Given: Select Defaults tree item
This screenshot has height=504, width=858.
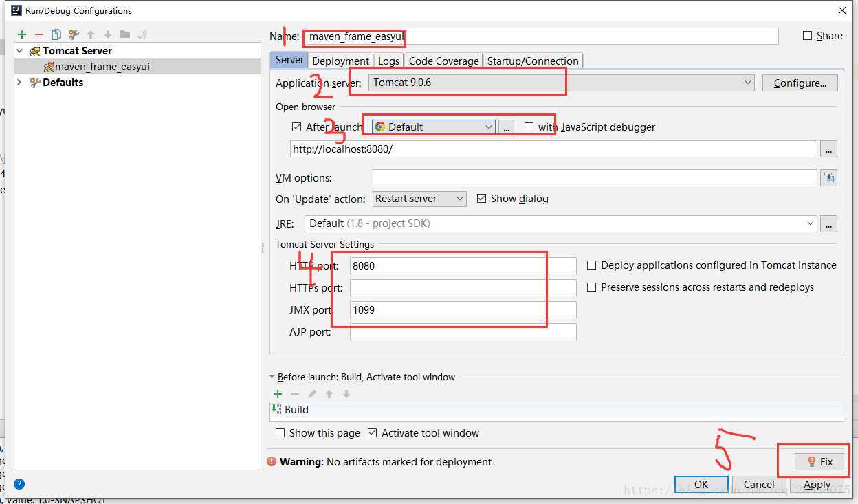Looking at the screenshot, I should [137, 83].
